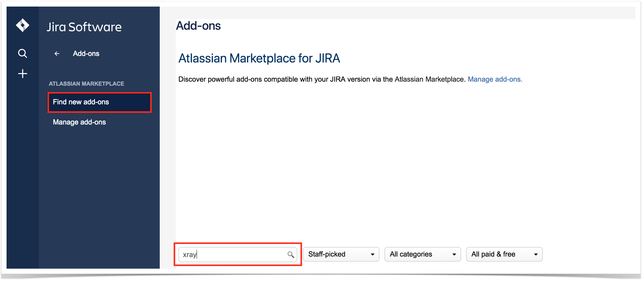Open Manage add-ons in the sidebar
Viewport: 644px width, 281px height.
point(79,122)
